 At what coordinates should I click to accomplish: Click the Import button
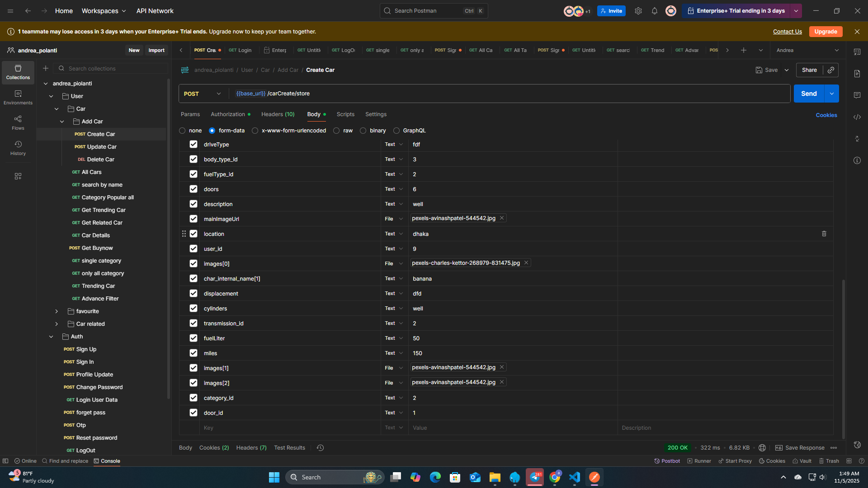[x=156, y=50]
